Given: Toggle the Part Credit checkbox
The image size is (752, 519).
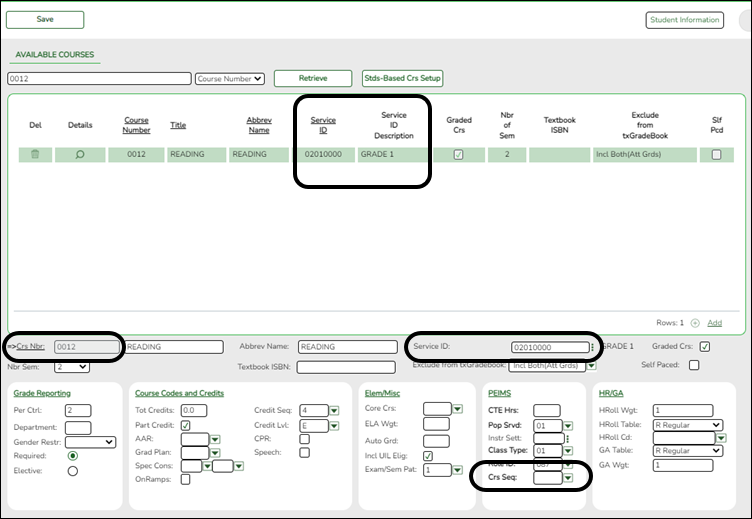Looking at the screenshot, I should tap(186, 424).
